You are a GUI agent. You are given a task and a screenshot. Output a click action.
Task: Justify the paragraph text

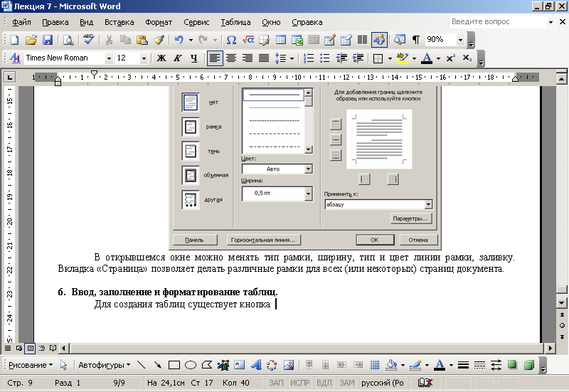point(264,58)
